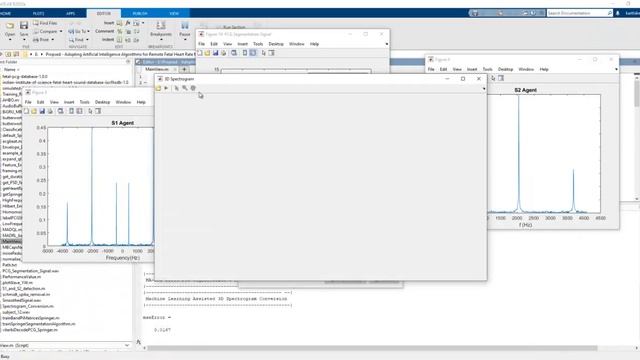Click the Insert function fx icon
640x360 pixels.
point(128,23)
